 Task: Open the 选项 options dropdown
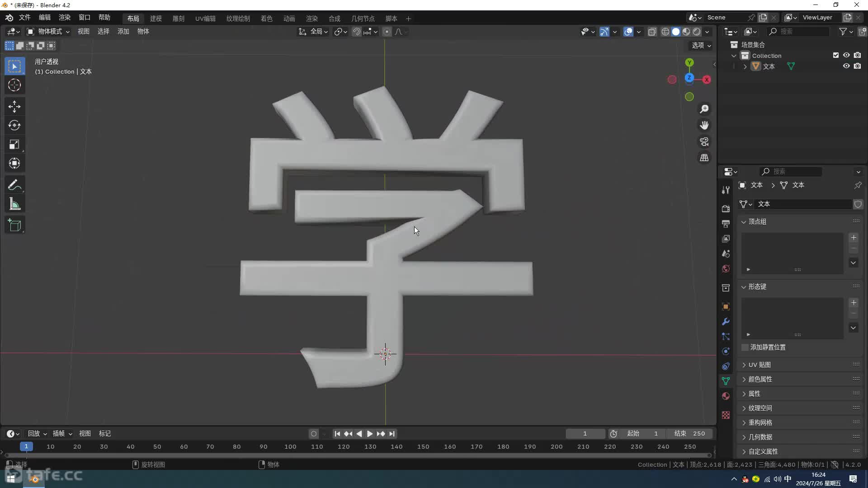click(x=701, y=45)
